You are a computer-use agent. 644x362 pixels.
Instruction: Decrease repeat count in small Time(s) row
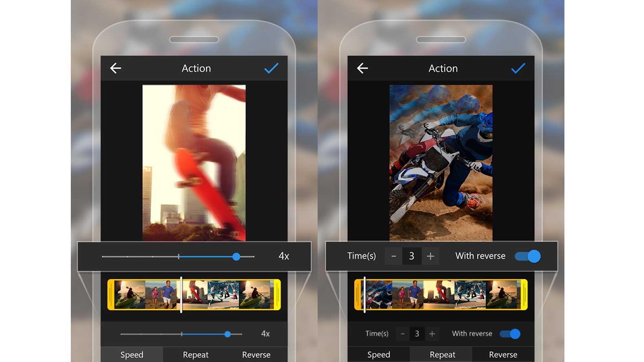[402, 334]
